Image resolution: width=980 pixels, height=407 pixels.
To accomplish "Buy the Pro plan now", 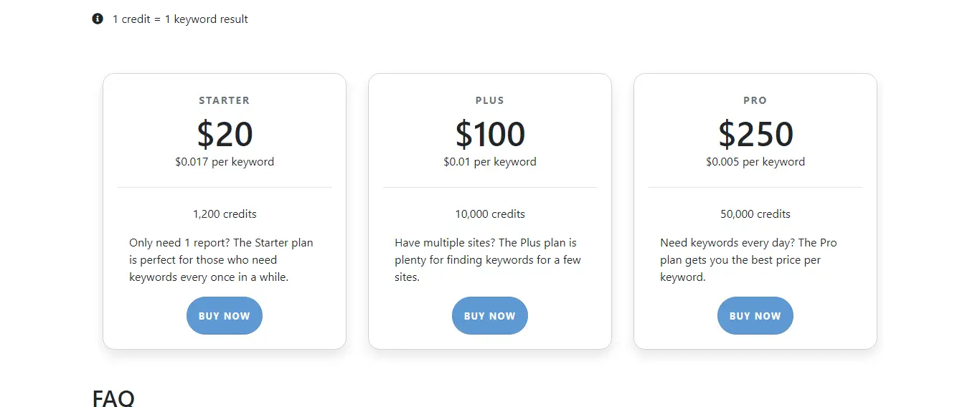I will [755, 316].
